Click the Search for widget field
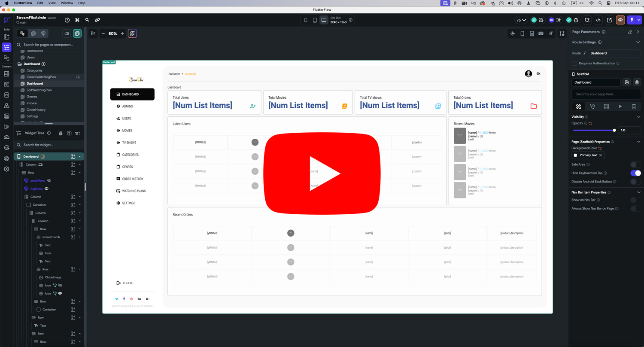This screenshot has height=347, width=644. [49, 145]
